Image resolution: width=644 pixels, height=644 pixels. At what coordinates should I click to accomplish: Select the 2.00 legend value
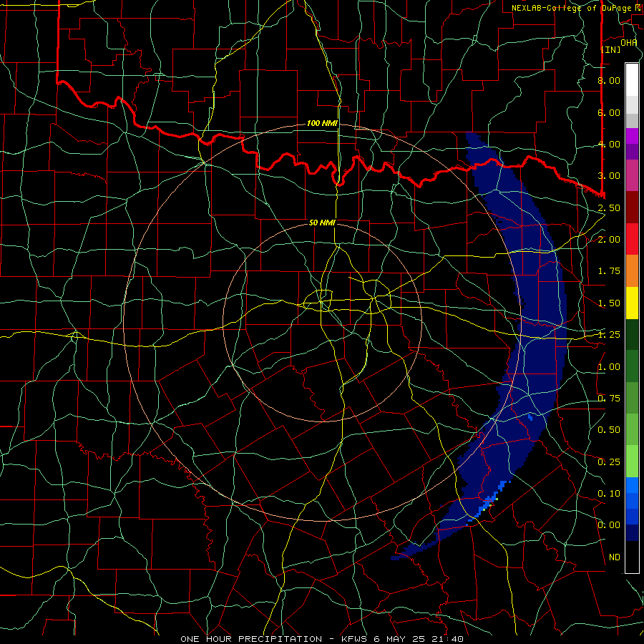point(609,240)
